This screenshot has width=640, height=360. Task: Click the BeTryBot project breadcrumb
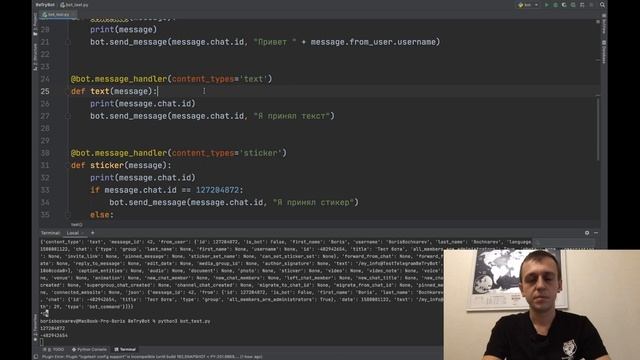tap(45, 5)
